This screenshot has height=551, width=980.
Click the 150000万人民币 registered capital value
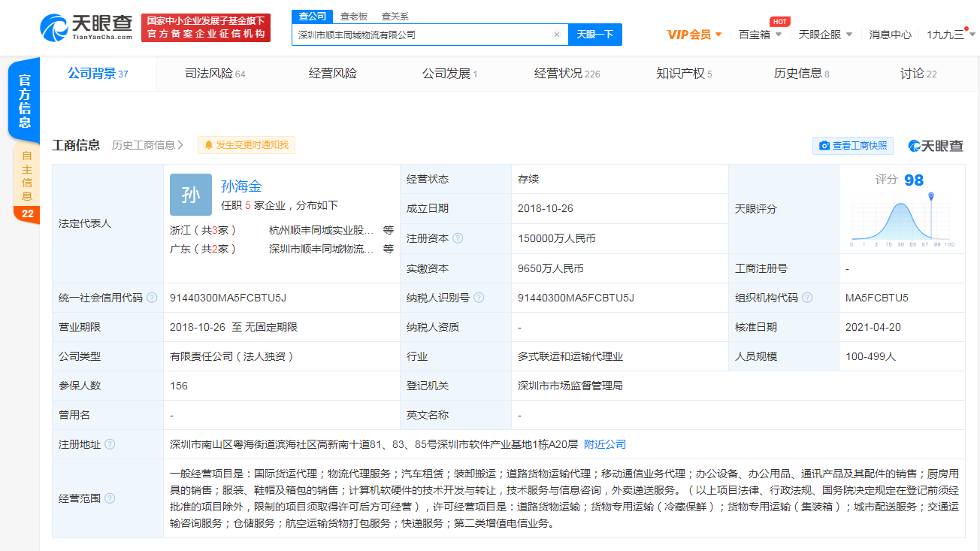pyautogui.click(x=557, y=238)
